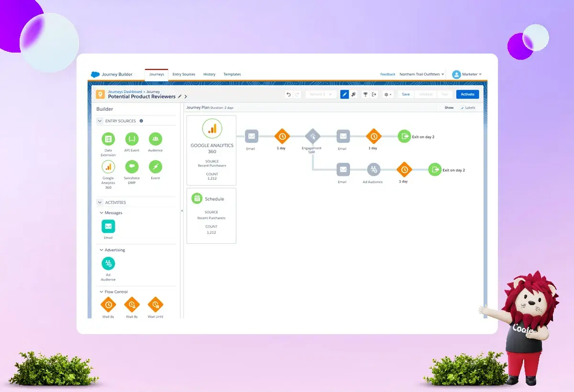The image size is (574, 392).
Task: Click the Validate button
Action: (x=425, y=94)
